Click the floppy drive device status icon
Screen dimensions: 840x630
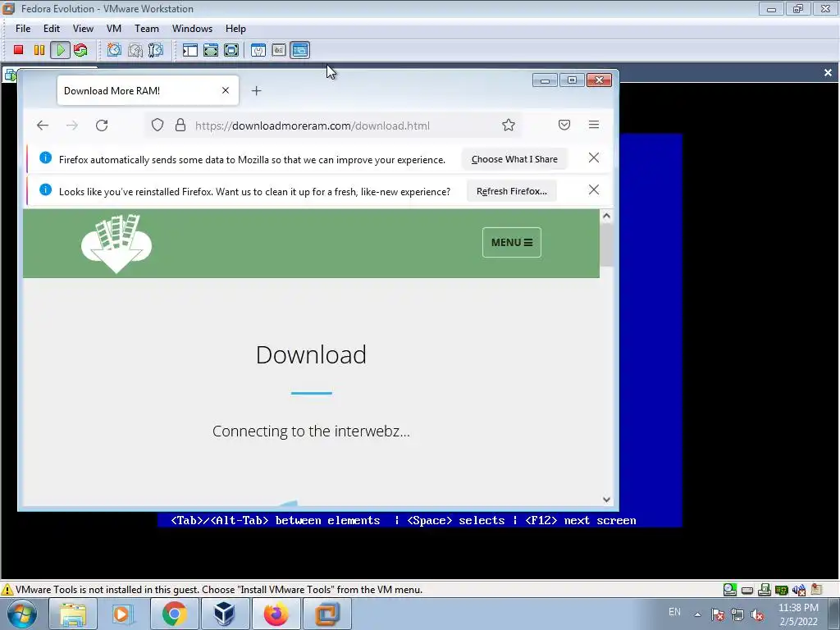tap(765, 590)
